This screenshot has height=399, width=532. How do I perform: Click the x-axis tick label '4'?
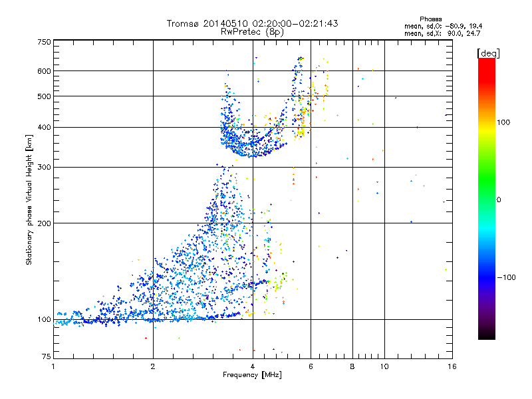[253, 366]
